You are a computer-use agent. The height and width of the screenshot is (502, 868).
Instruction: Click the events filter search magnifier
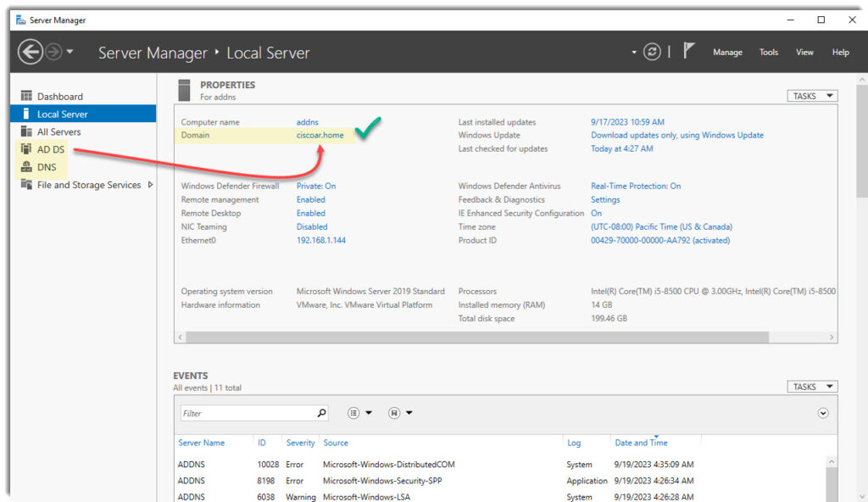coord(321,413)
